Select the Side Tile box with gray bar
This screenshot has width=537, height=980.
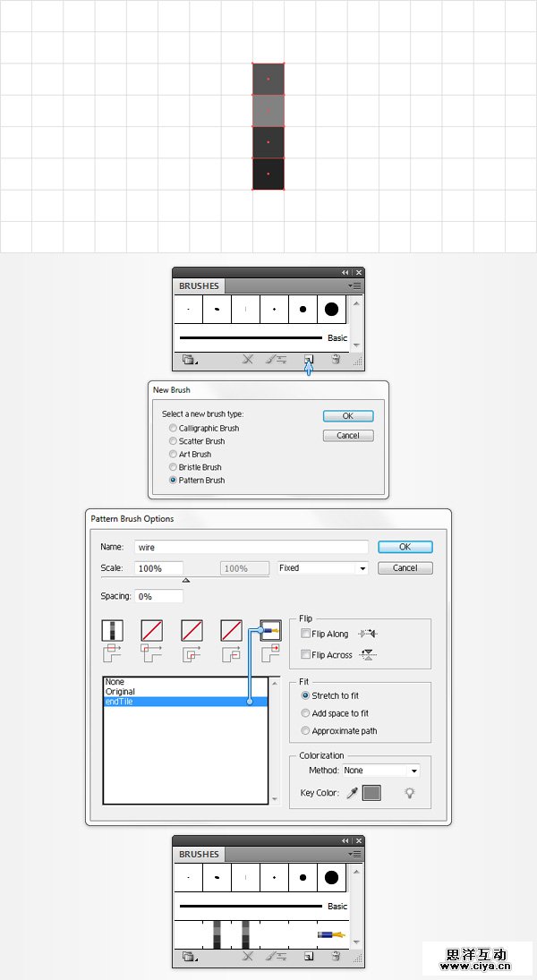[x=113, y=631]
